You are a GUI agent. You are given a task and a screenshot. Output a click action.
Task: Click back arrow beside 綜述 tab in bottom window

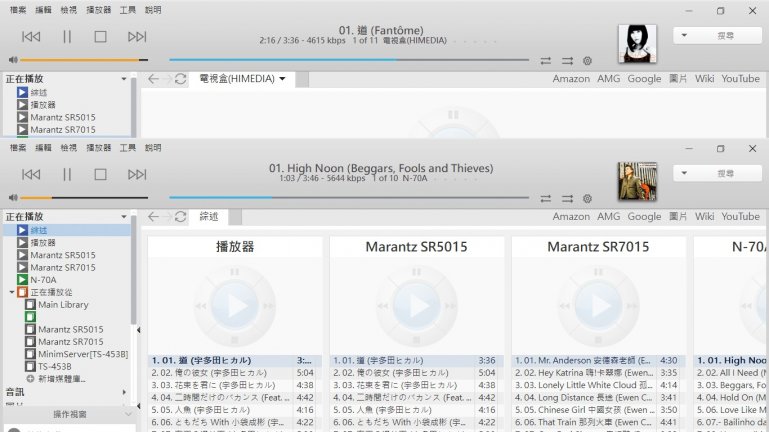[x=153, y=217]
